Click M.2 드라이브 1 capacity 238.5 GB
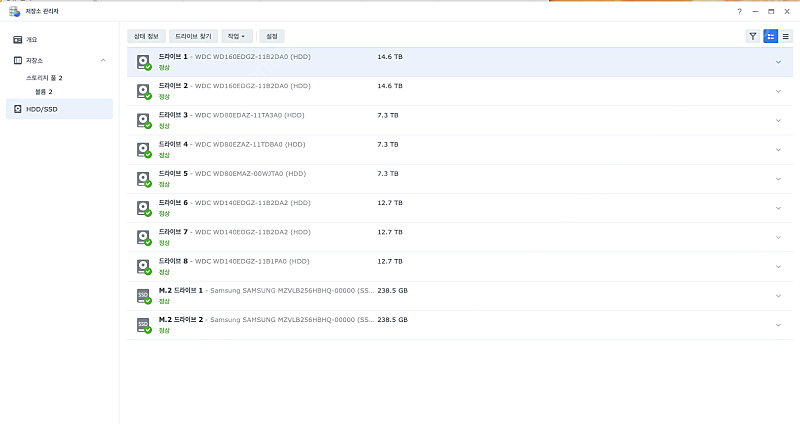Screen dimensions: 800x424 pyautogui.click(x=392, y=290)
